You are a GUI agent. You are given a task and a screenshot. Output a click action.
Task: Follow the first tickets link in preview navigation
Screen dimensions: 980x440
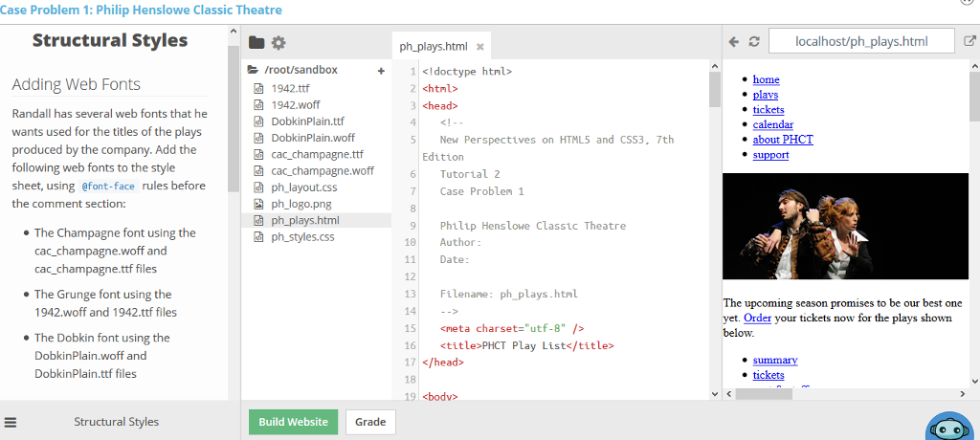tap(768, 109)
